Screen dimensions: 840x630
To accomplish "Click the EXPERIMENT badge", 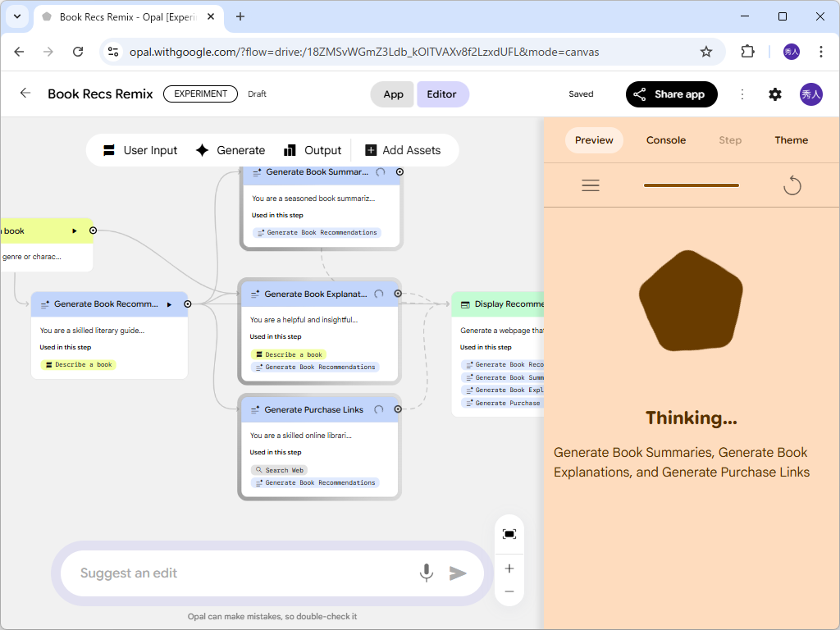I will click(x=200, y=94).
